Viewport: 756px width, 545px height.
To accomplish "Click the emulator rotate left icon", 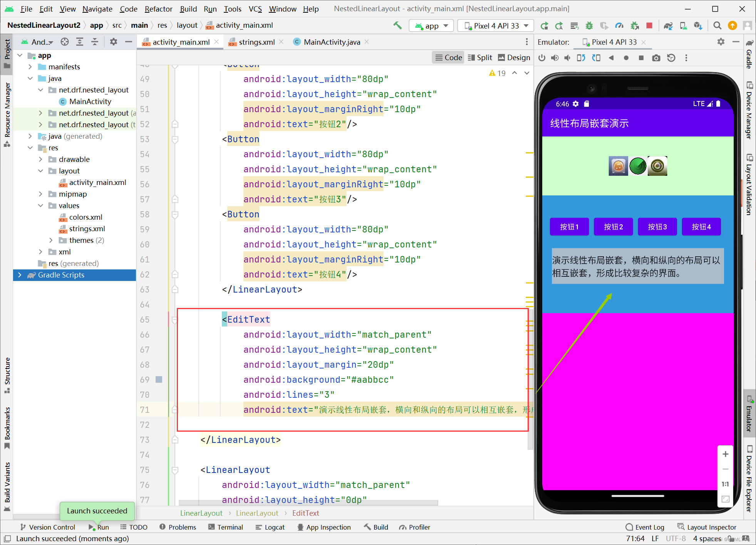I will pyautogui.click(x=581, y=58).
